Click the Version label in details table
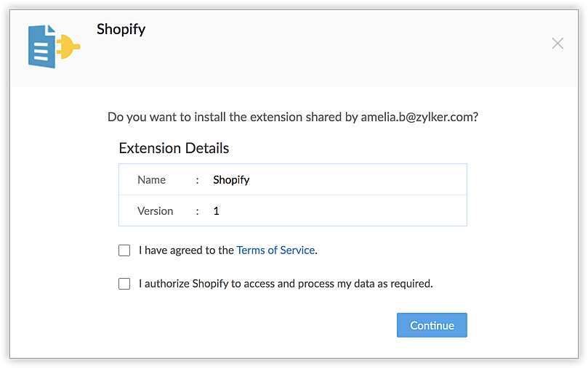 155,211
